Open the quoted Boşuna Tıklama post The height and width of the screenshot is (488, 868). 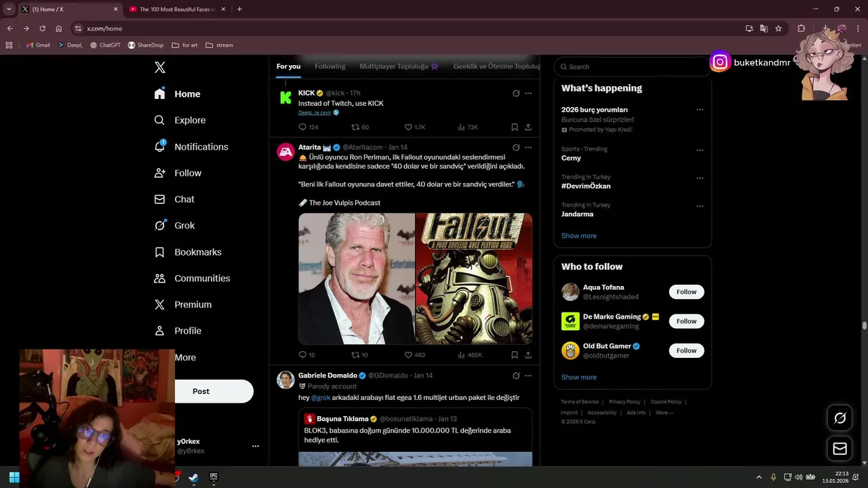[415, 436]
